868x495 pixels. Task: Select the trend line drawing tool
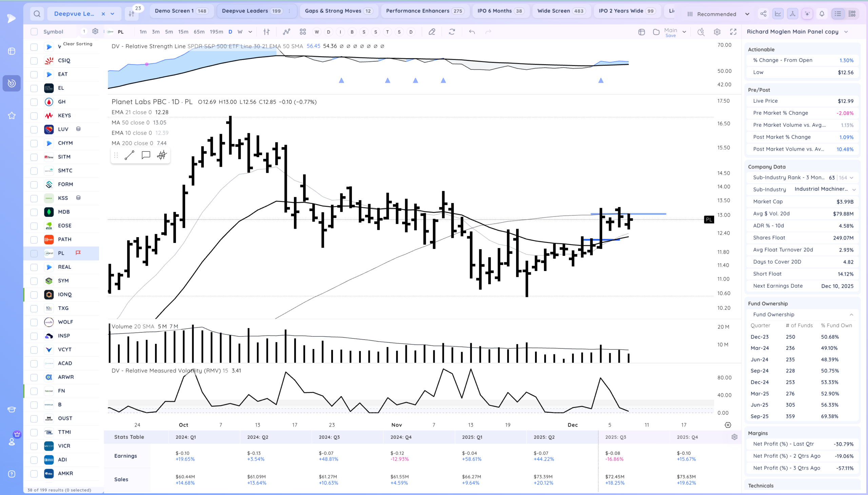[x=129, y=156]
